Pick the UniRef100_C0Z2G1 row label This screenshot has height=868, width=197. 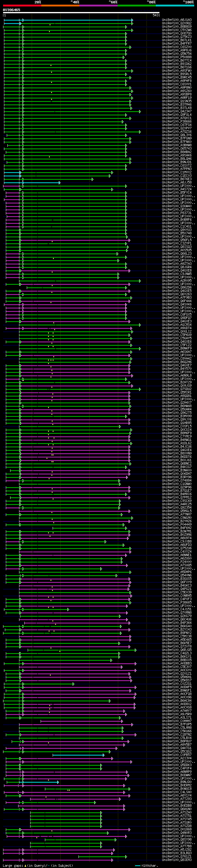click(x=177, y=684)
